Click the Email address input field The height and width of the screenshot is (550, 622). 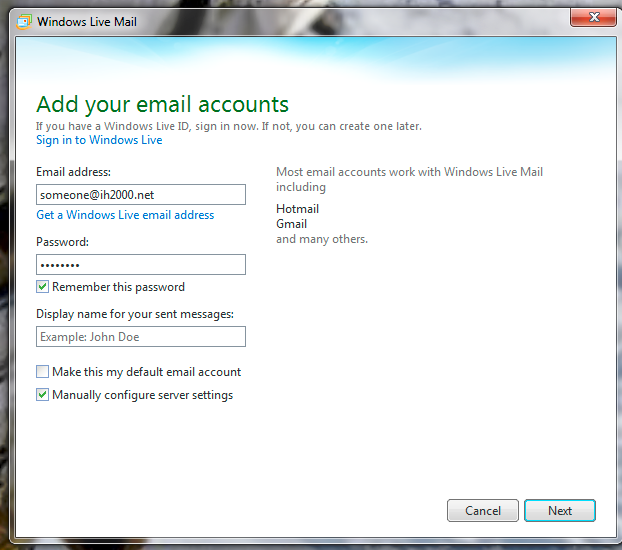(140, 195)
